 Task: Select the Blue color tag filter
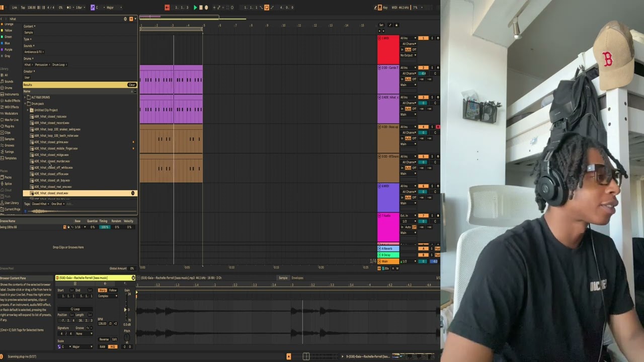(x=7, y=43)
